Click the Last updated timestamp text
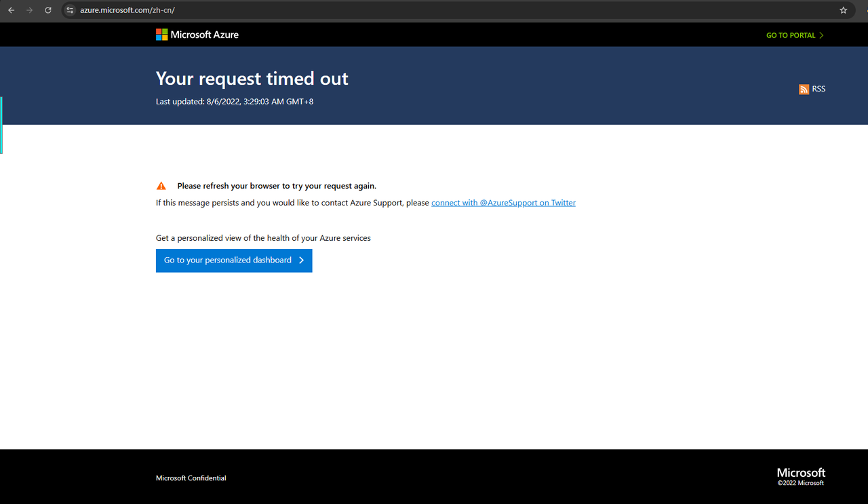This screenshot has height=504, width=868. coord(235,102)
